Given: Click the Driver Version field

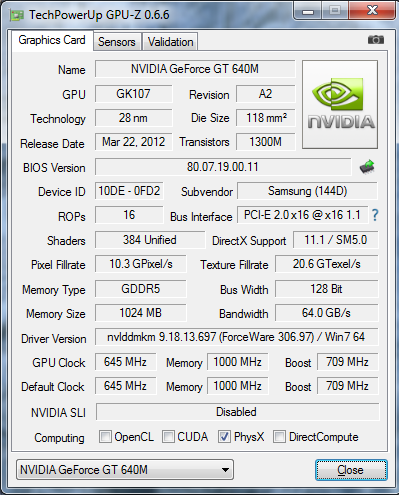Looking at the screenshot, I should 236,337.
